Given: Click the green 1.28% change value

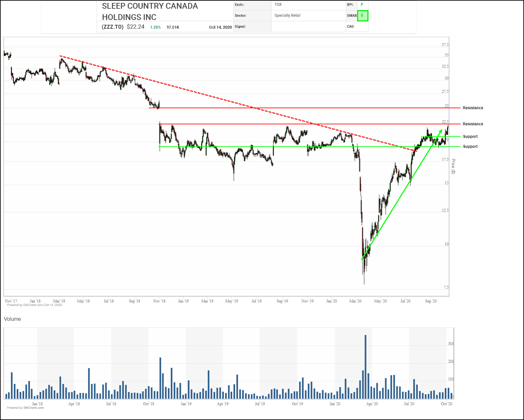Looking at the screenshot, I should 155,27.
